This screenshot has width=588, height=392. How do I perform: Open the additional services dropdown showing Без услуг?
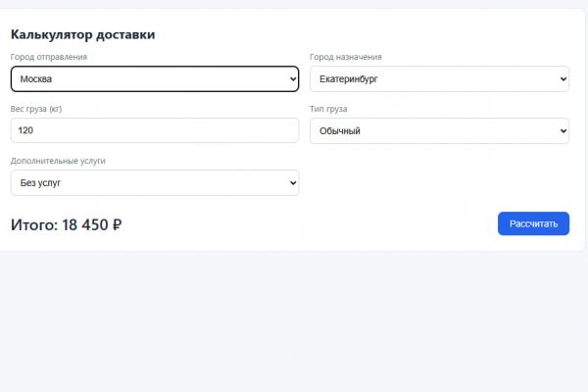click(147, 182)
